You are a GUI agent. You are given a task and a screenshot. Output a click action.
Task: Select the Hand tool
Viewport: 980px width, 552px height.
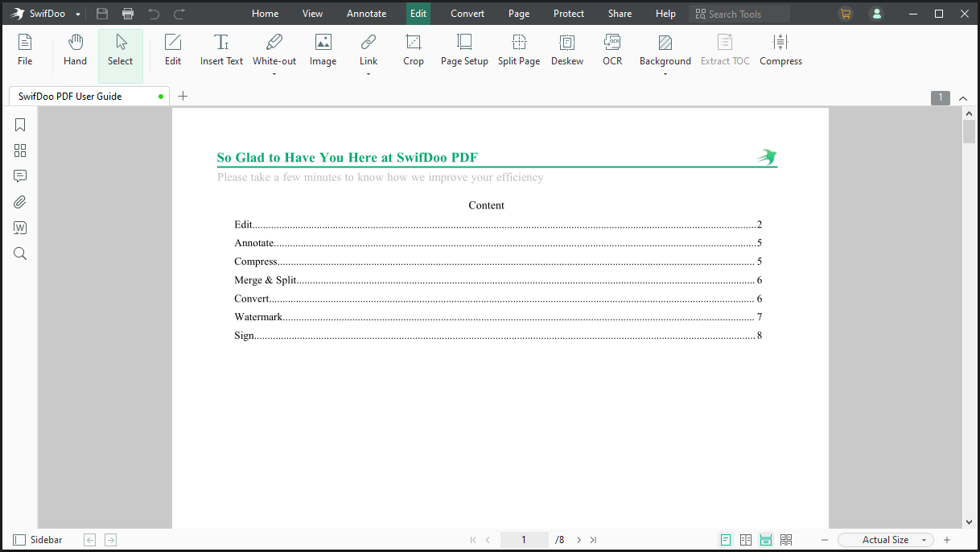click(75, 50)
